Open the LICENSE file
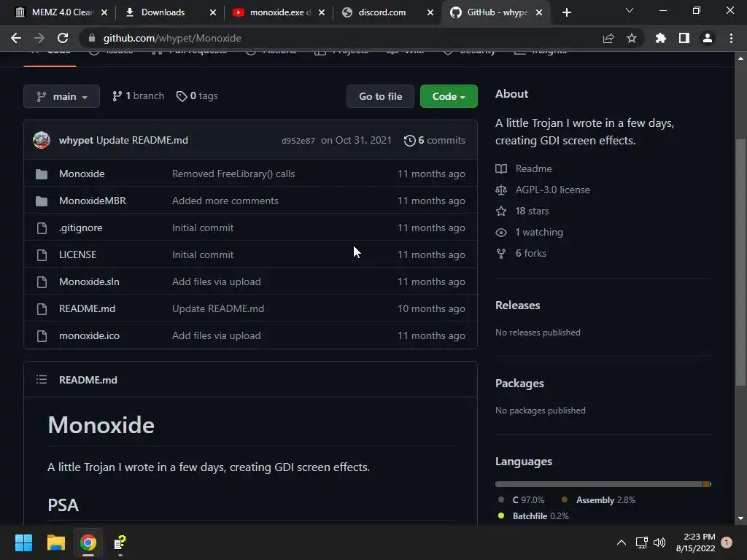Viewport: 747px width, 560px height. 77,254
